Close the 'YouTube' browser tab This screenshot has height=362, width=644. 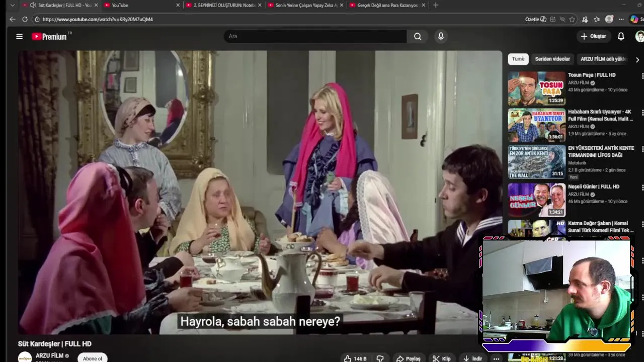178,5
